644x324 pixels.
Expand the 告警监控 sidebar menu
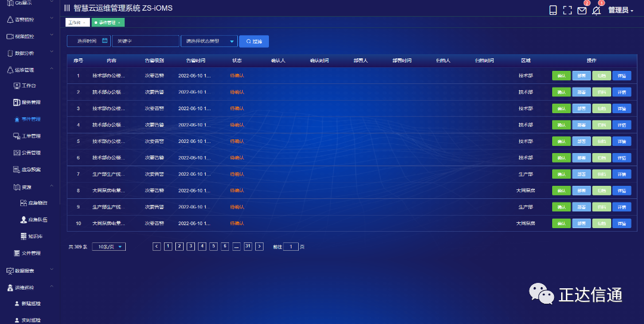pos(30,20)
